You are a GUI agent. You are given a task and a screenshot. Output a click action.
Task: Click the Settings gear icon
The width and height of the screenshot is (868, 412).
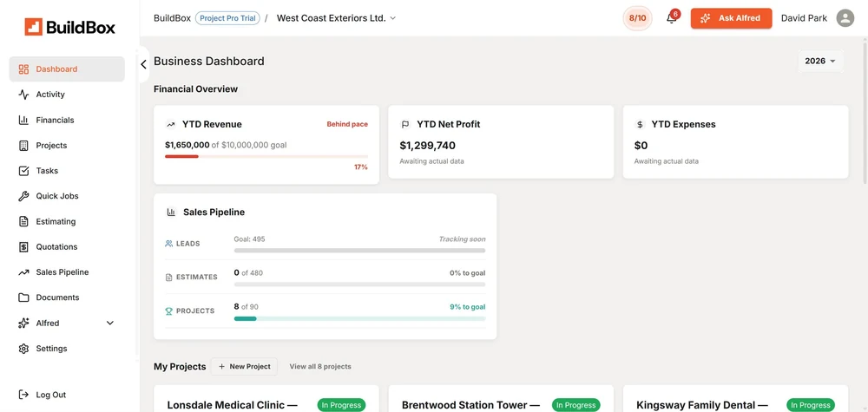pos(23,349)
